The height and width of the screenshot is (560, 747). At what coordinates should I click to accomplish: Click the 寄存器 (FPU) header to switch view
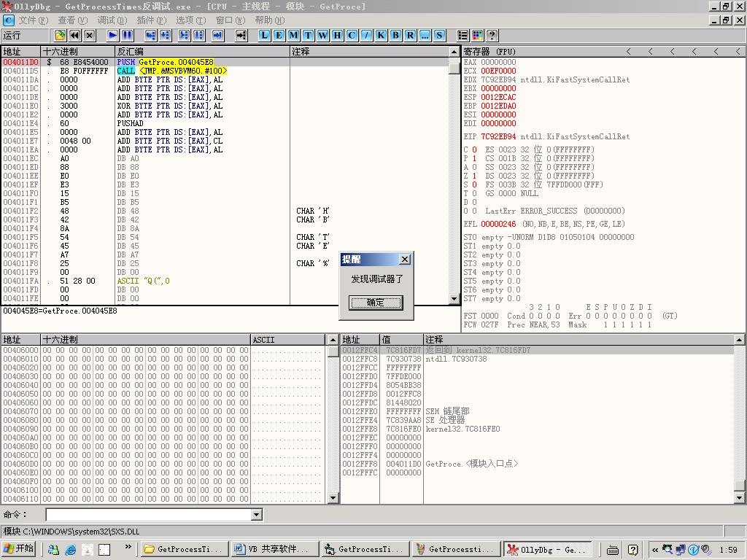(x=489, y=52)
